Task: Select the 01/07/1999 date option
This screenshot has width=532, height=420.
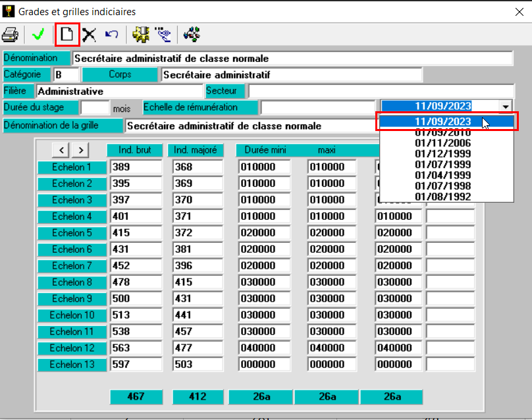Action: pyautogui.click(x=442, y=164)
